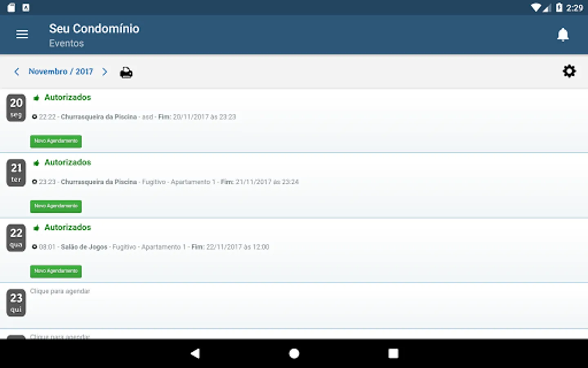
Task: Click Novo Agendamento for day 20
Action: (56, 141)
